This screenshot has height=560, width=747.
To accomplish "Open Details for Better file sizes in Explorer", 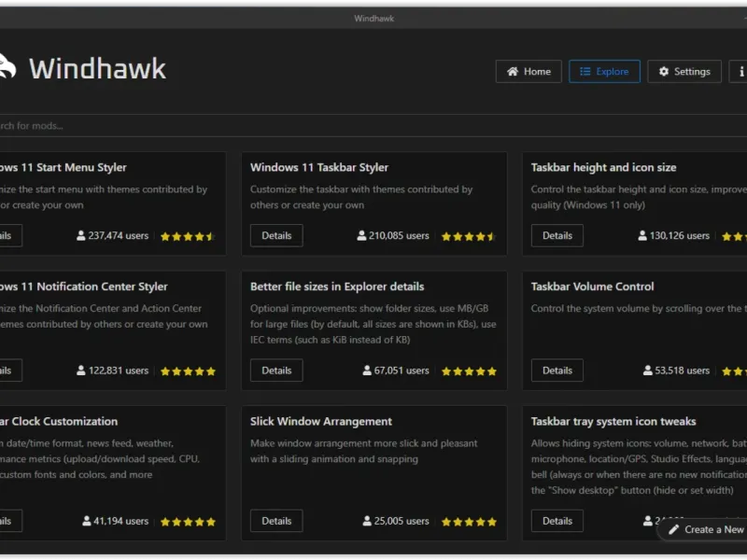I will 276,371.
